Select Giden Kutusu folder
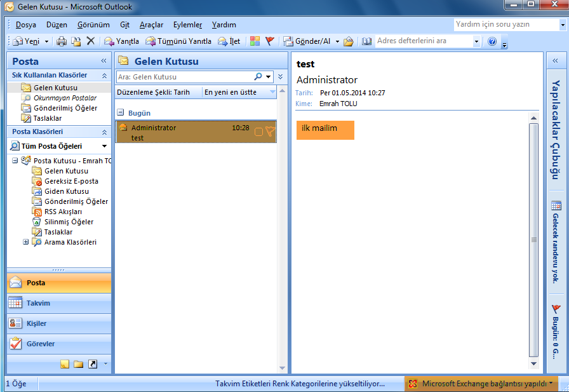 [x=67, y=191]
